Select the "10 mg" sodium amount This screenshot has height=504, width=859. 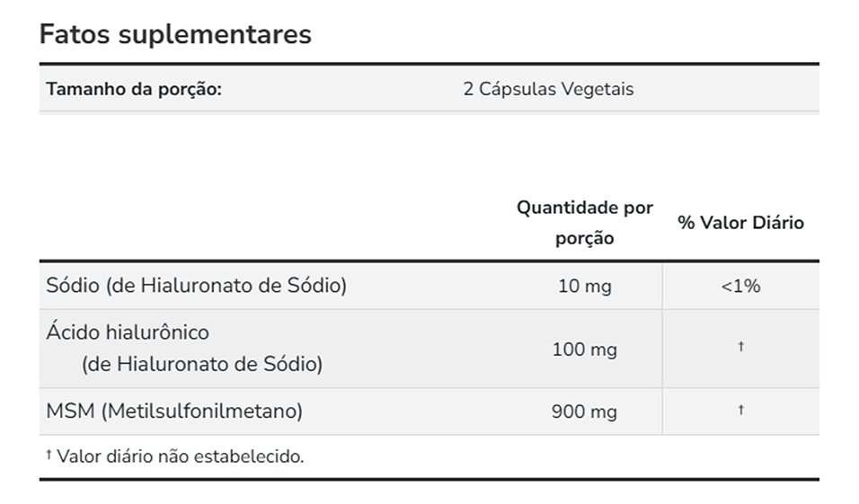pyautogui.click(x=584, y=286)
